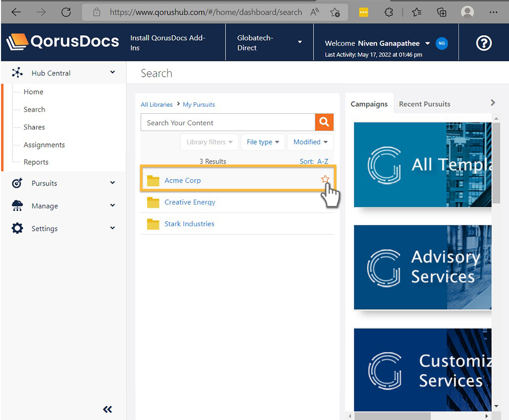Open the Modified filter dropdown
This screenshot has height=420, width=509.
pos(310,142)
